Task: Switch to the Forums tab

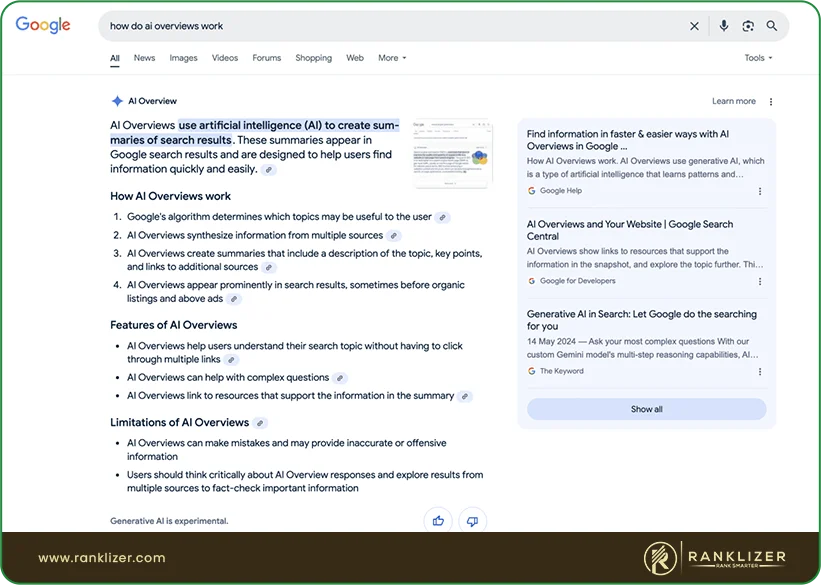Action: coord(267,58)
